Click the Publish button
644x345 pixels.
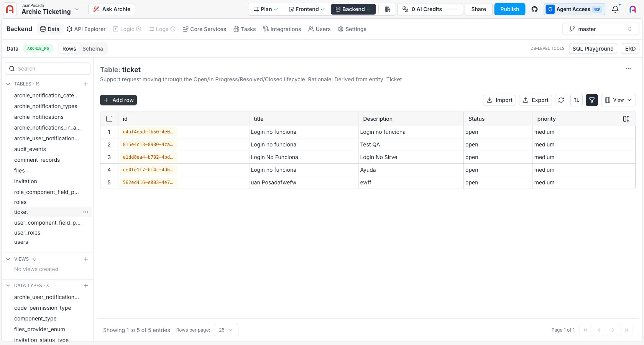click(509, 9)
